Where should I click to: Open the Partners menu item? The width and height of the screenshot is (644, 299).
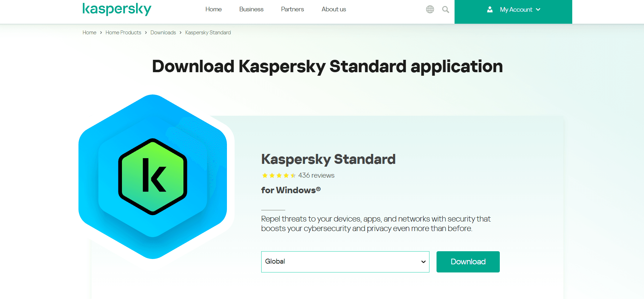click(x=292, y=9)
